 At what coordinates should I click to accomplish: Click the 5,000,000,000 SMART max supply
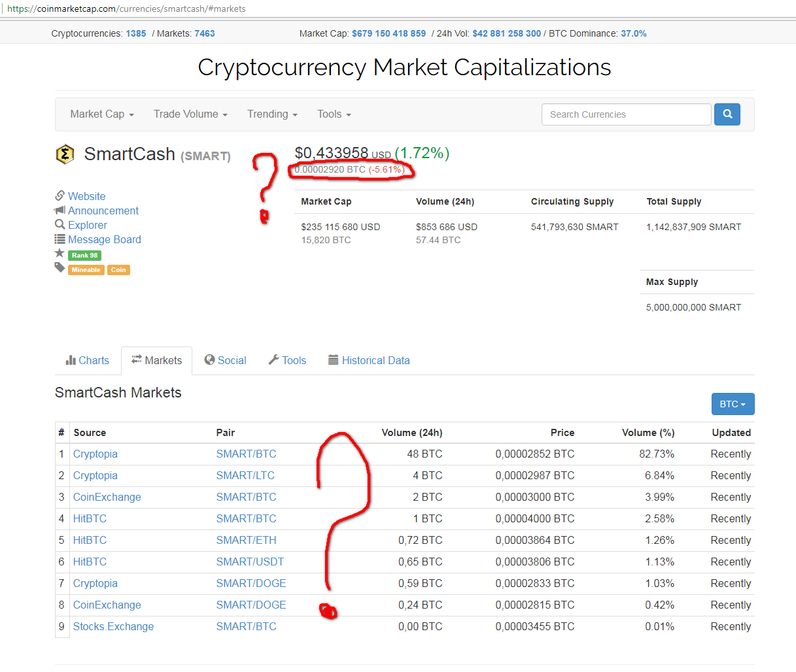(694, 307)
